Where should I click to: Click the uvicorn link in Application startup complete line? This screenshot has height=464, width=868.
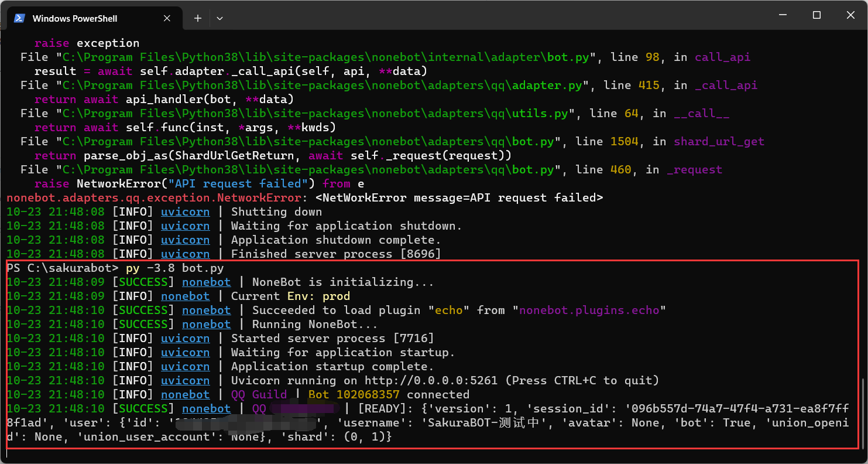tap(185, 366)
